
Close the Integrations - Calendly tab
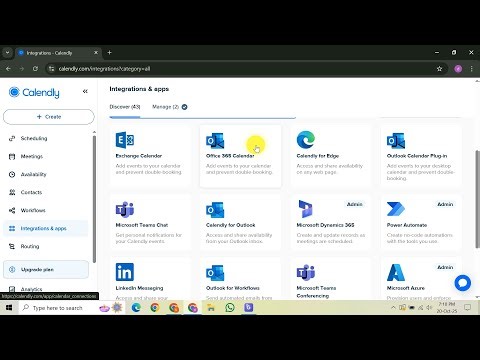point(96,53)
